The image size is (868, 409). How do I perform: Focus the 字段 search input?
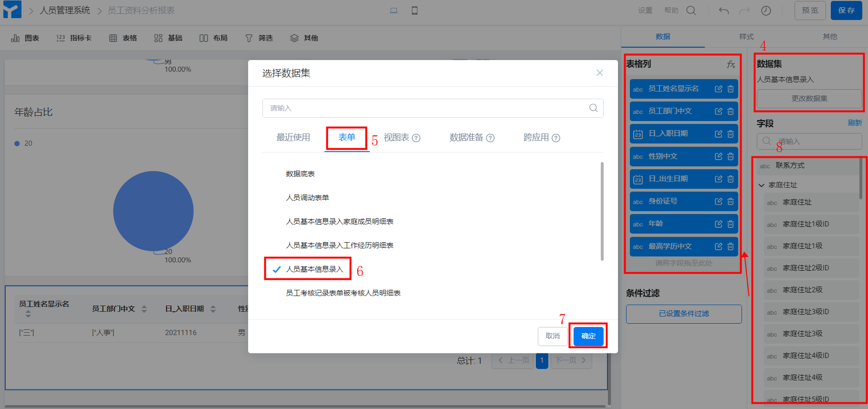pyautogui.click(x=809, y=141)
